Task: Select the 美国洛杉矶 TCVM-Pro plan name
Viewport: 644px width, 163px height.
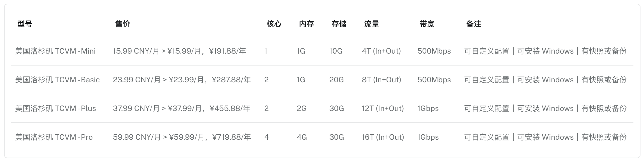Action: pyautogui.click(x=54, y=137)
